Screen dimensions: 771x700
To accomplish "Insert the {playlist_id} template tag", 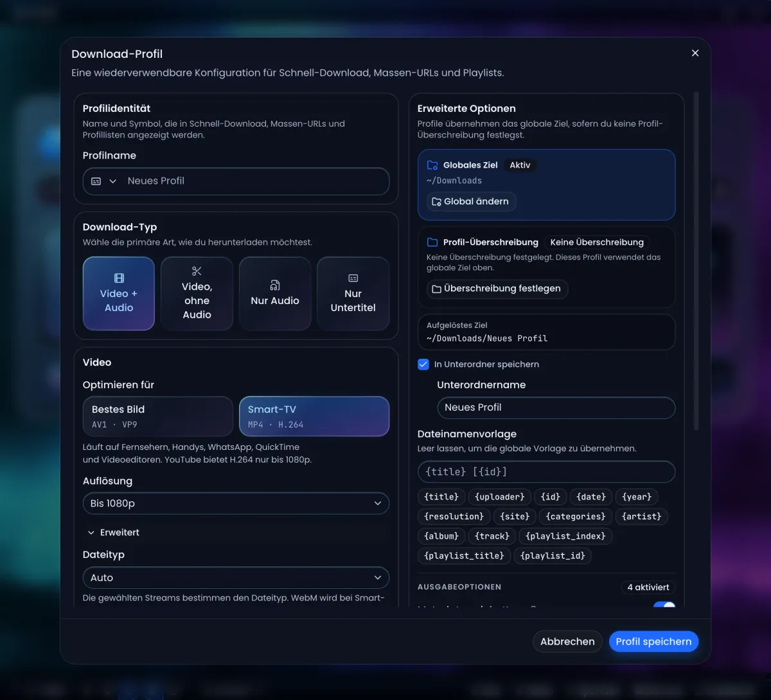I will [x=553, y=555].
